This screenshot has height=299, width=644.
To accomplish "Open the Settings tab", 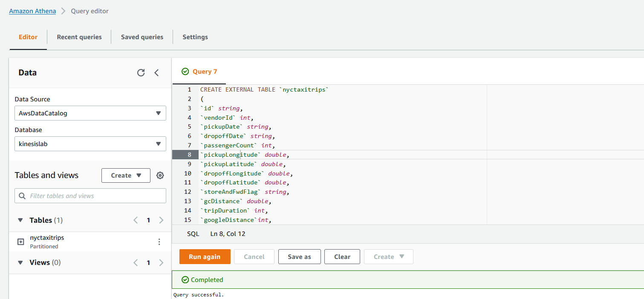I will point(195,37).
